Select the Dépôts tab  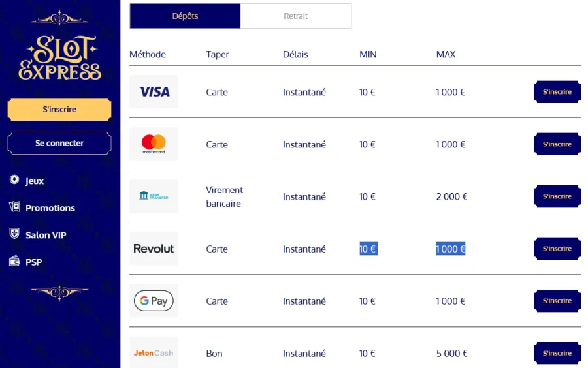(x=185, y=16)
